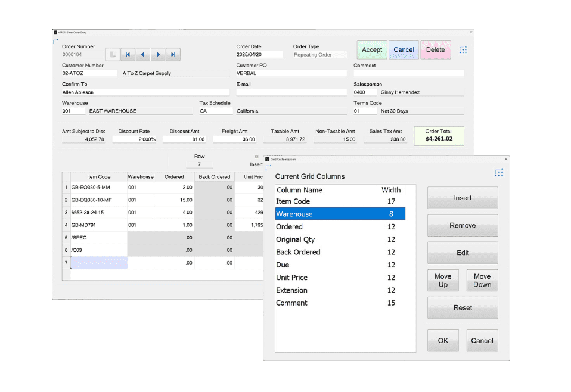Screen dimensions: 571x392
Task: Click the Customer PO input field
Action: click(291, 74)
